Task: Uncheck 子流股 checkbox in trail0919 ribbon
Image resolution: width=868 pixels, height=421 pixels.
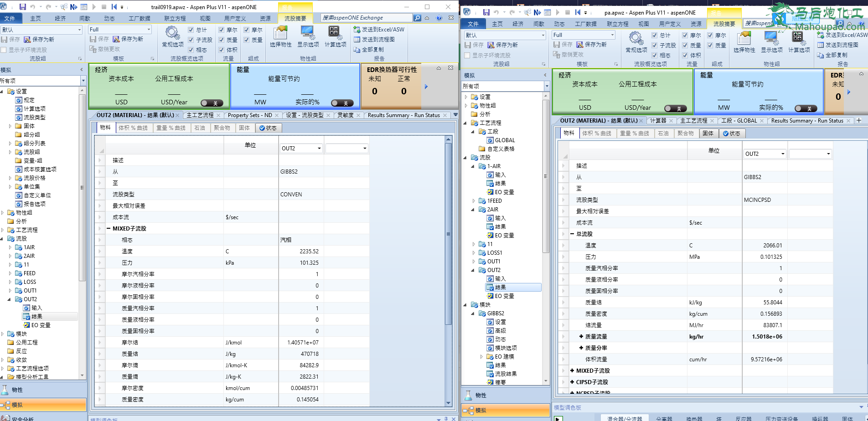Action: click(x=191, y=40)
